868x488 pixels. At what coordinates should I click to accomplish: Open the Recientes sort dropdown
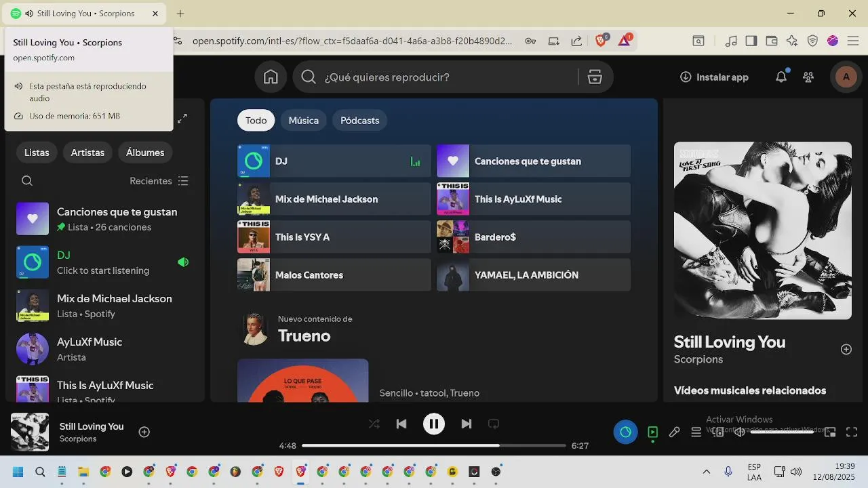(159, 181)
